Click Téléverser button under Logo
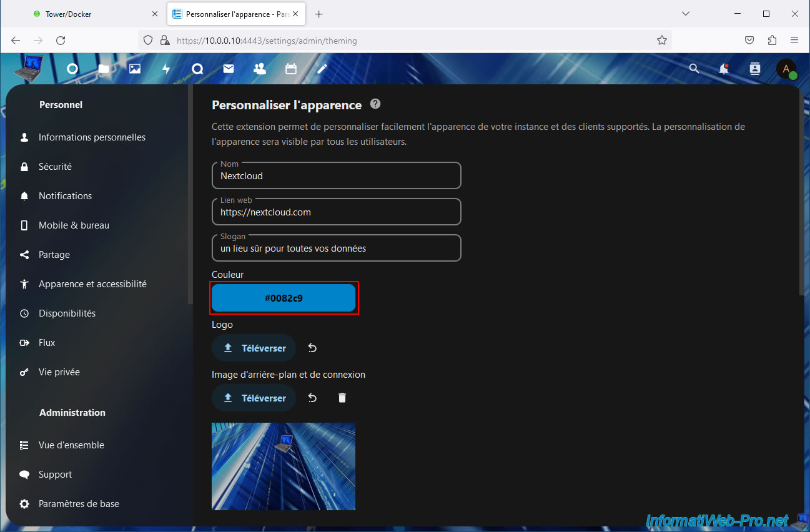The width and height of the screenshot is (810, 532). (x=254, y=348)
